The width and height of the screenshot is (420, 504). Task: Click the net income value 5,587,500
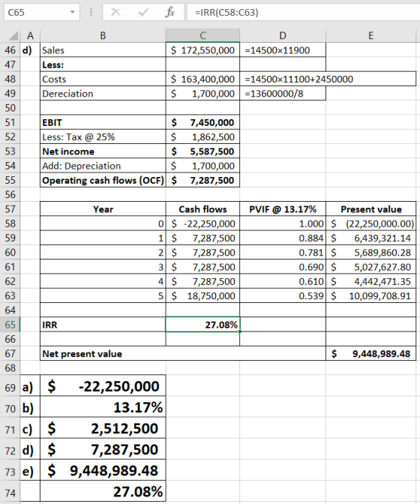coord(202,151)
